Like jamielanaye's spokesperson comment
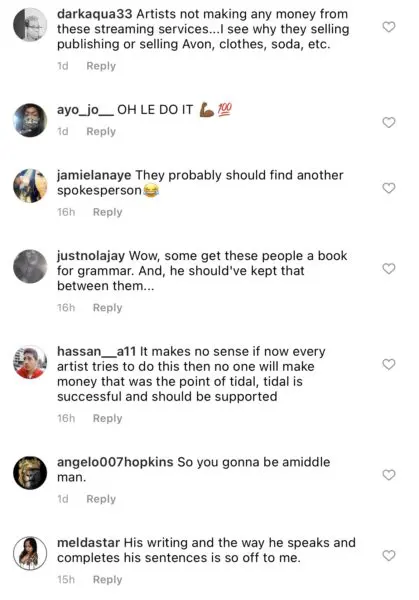The height and width of the screenshot is (600, 419). coord(389,188)
